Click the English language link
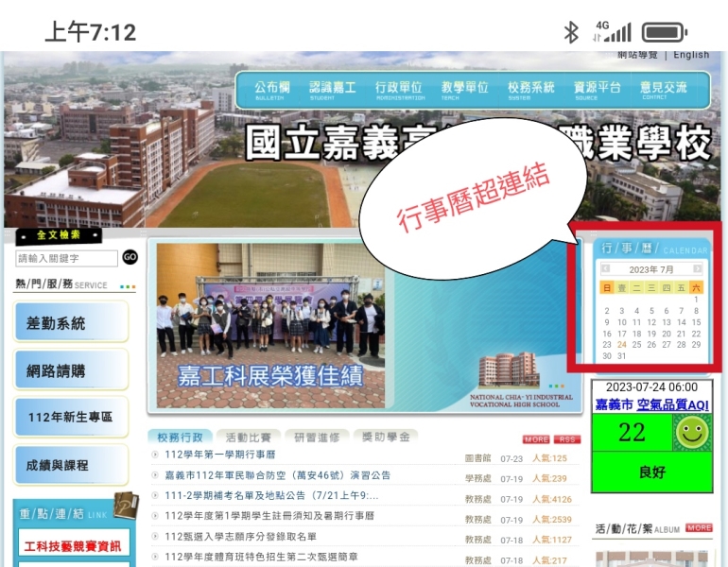The width and height of the screenshot is (728, 567). 691,55
